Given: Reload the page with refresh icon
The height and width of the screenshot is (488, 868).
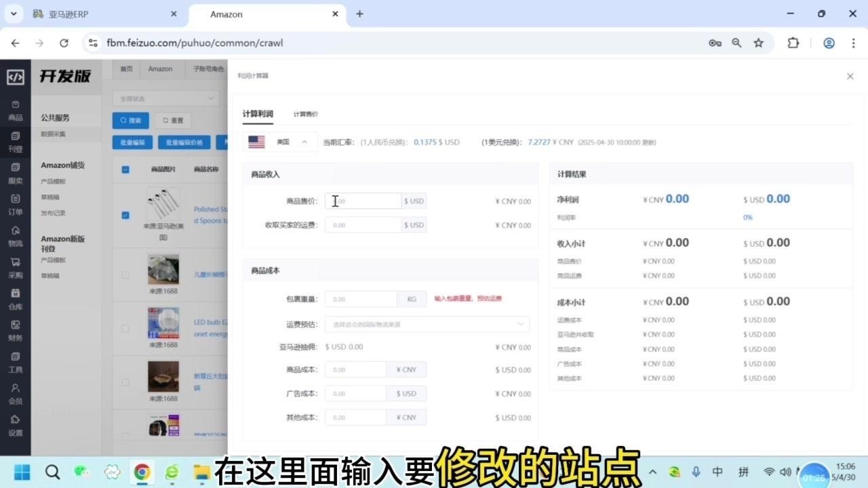Looking at the screenshot, I should point(64,43).
